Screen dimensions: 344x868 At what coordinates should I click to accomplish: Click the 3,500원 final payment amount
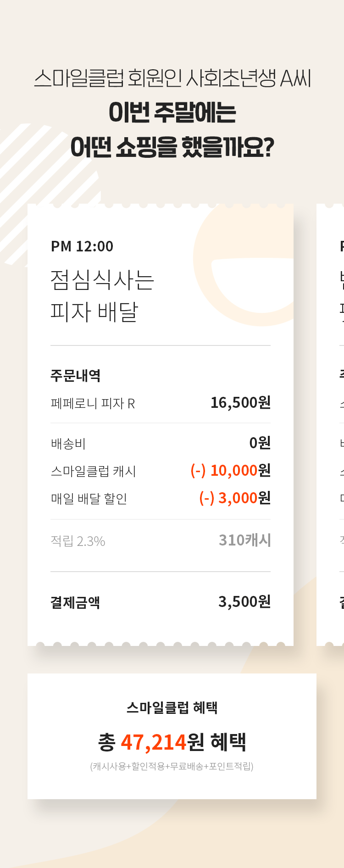(x=244, y=602)
